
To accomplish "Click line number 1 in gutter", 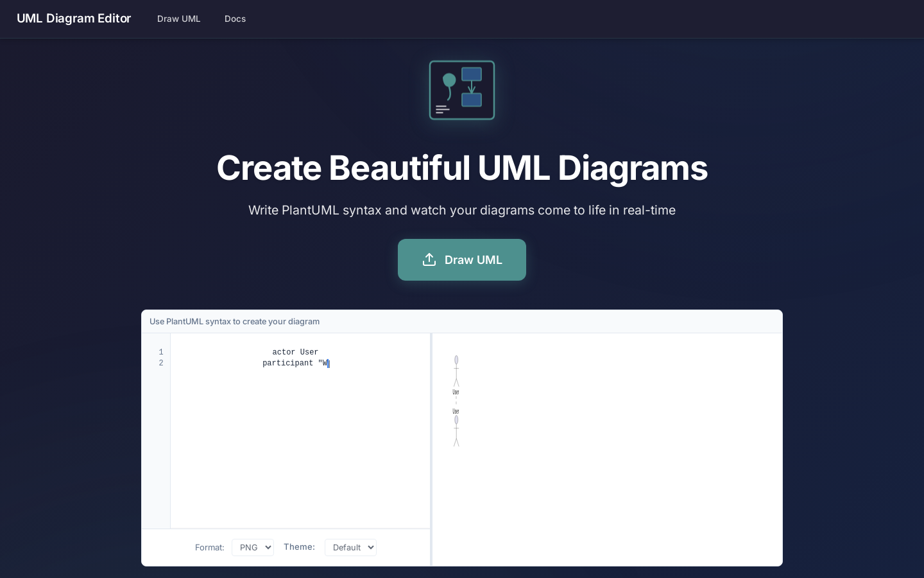I will tap(161, 352).
